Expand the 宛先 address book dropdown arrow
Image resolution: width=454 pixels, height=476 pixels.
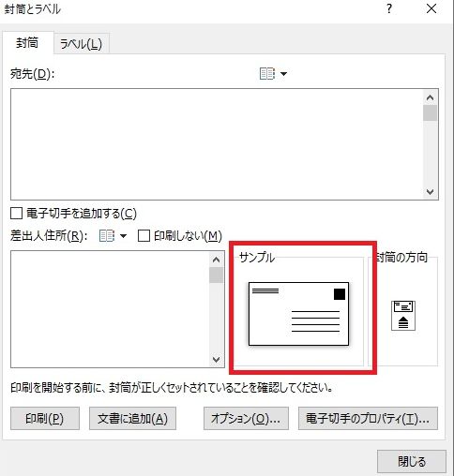coord(283,74)
